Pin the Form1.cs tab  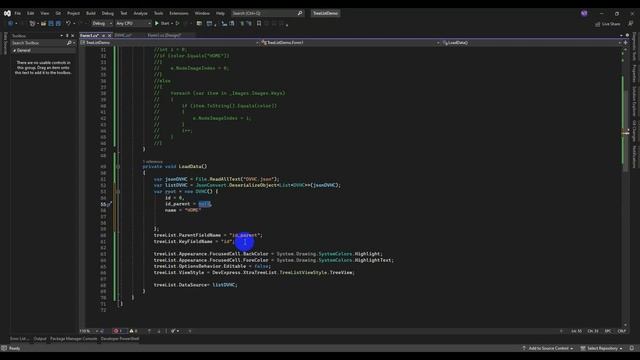pyautogui.click(x=104, y=36)
